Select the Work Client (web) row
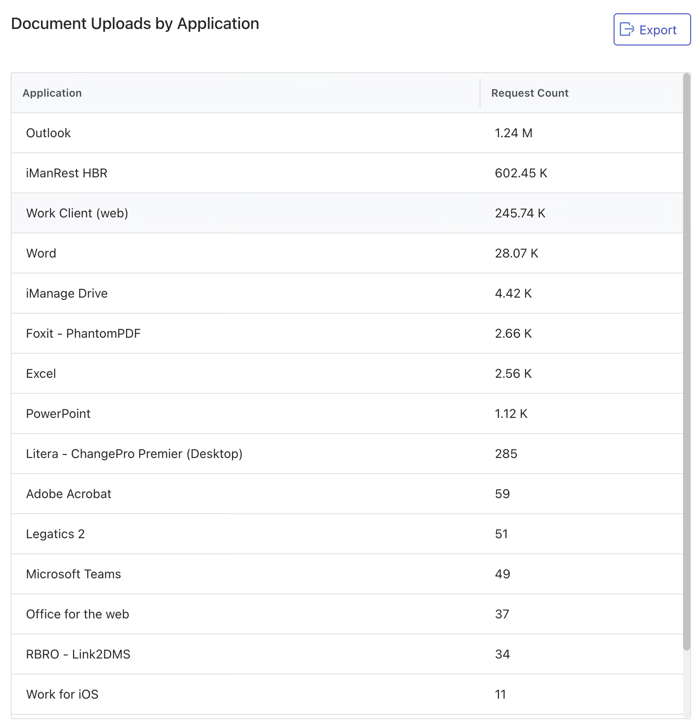The height and width of the screenshot is (728, 700). [x=347, y=213]
